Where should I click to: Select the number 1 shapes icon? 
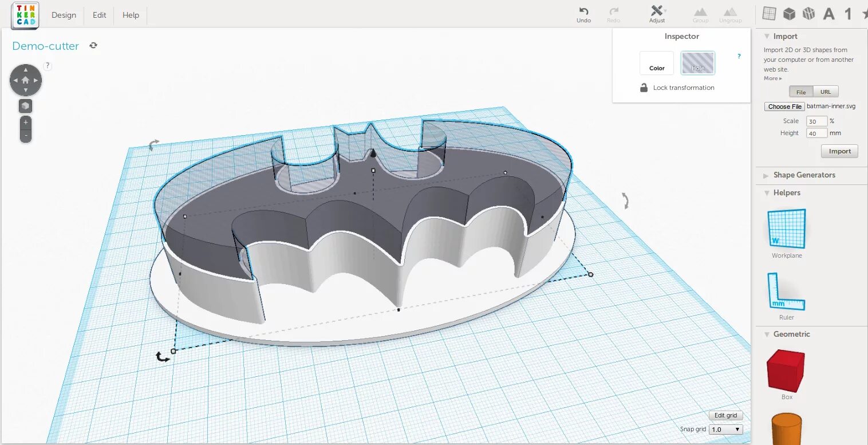click(848, 14)
